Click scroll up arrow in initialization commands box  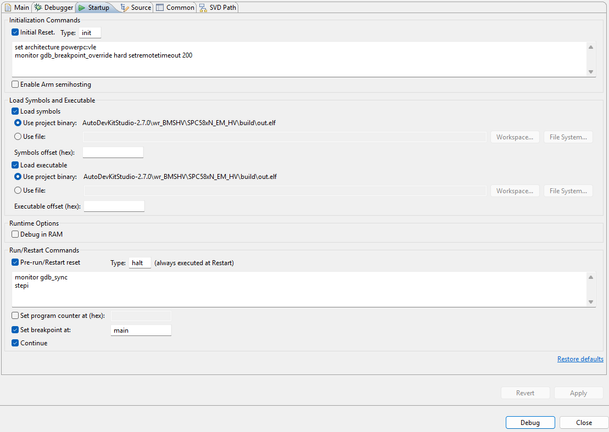pyautogui.click(x=591, y=47)
